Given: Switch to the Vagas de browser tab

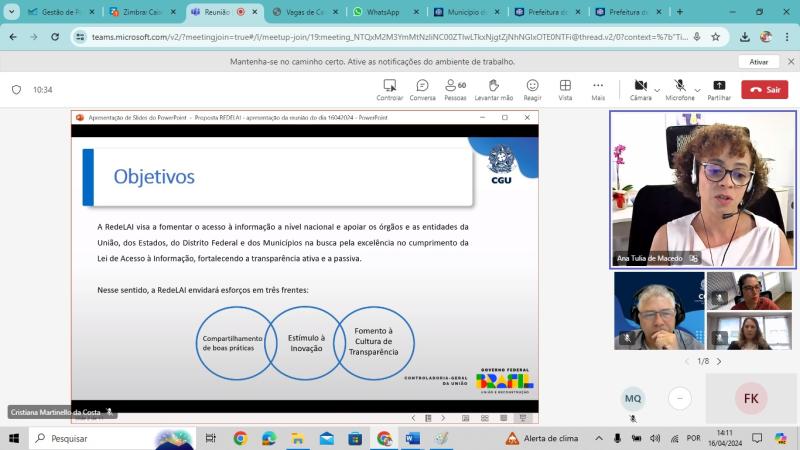Looking at the screenshot, I should coord(305,12).
